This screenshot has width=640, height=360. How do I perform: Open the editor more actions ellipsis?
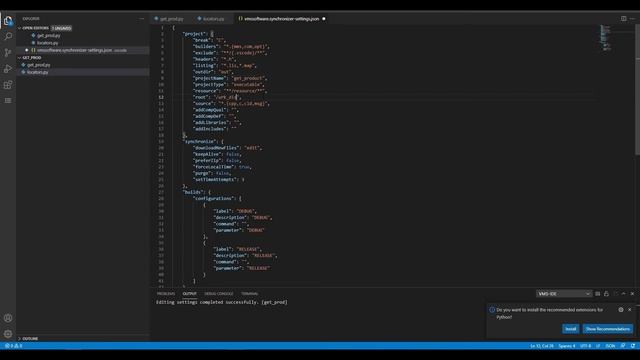pyautogui.click(x=632, y=18)
